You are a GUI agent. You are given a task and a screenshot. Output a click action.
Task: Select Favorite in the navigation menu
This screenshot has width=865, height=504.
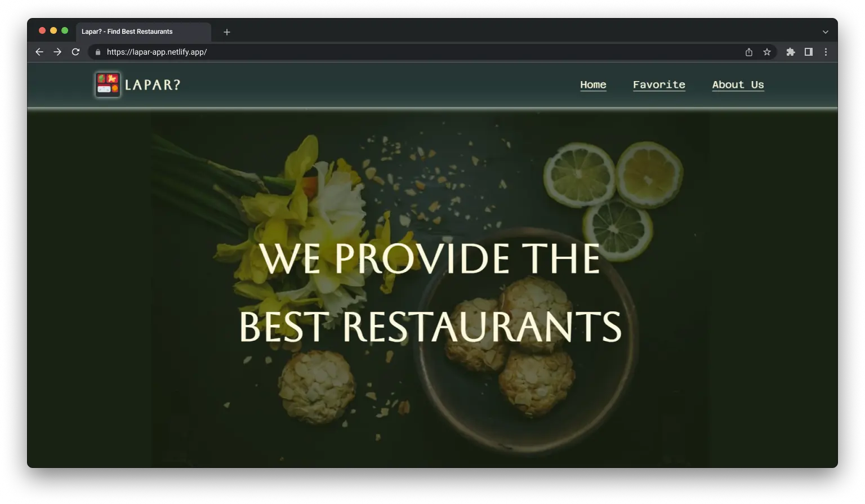(659, 84)
